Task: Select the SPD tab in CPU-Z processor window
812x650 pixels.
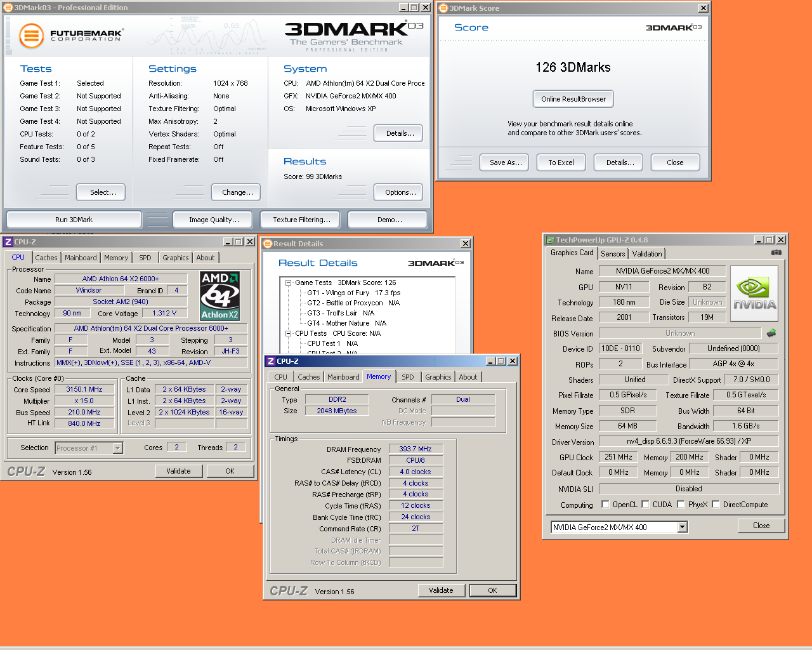Action: [x=145, y=258]
